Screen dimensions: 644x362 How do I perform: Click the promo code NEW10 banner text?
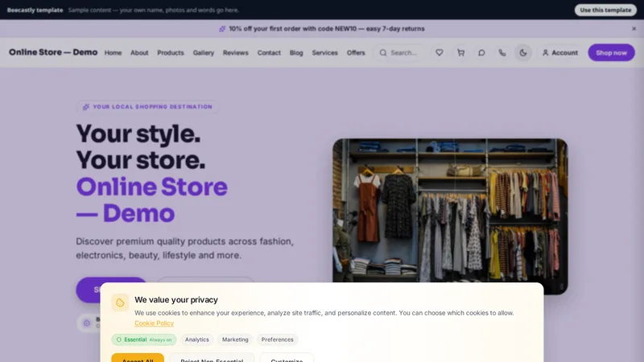(x=327, y=29)
